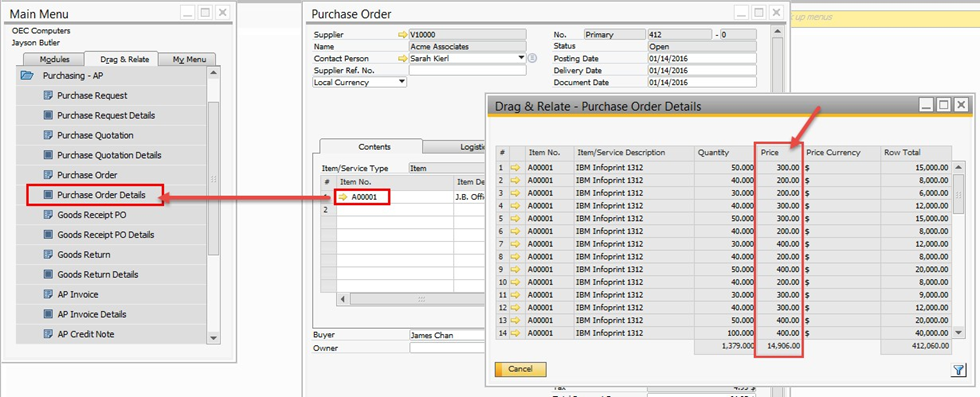Click the Goods Return Details icon
This screenshot has height=397, width=980.
click(x=48, y=274)
